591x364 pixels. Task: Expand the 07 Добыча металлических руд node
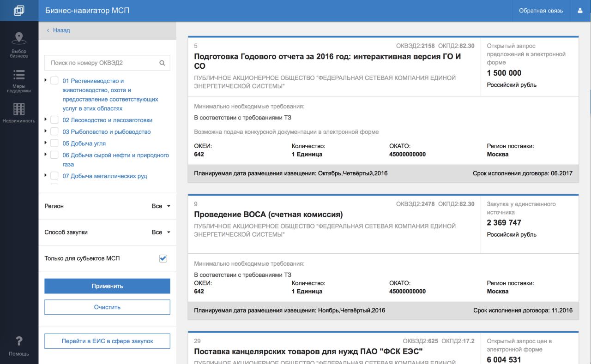click(x=46, y=175)
